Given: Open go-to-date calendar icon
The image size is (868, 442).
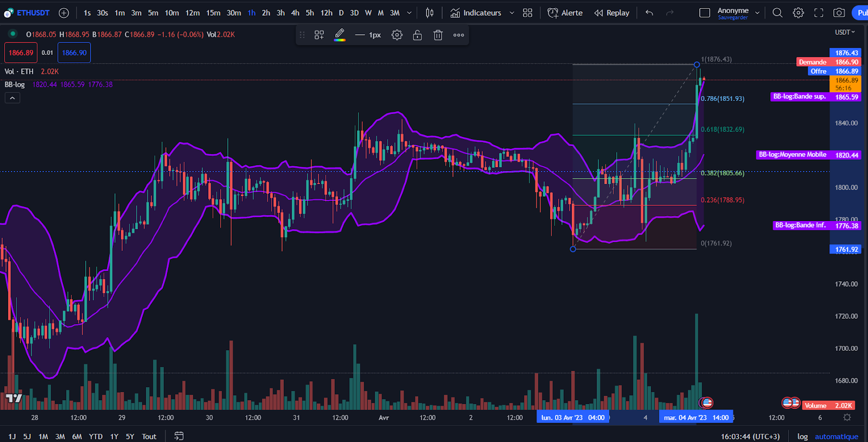Looking at the screenshot, I should [178, 436].
